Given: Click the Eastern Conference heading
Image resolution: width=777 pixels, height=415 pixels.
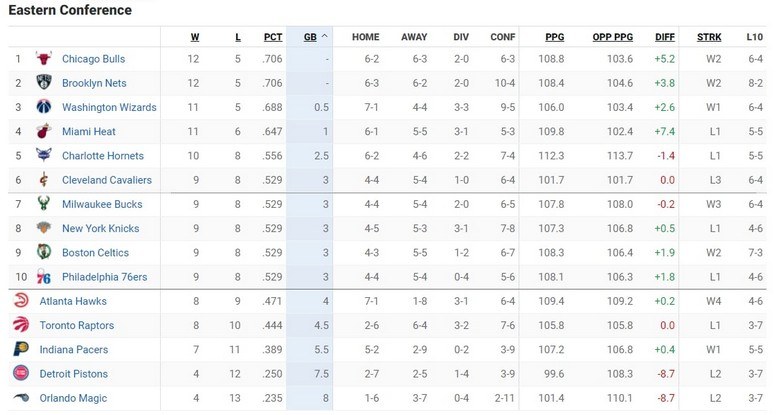Looking at the screenshot, I should click(x=70, y=11).
